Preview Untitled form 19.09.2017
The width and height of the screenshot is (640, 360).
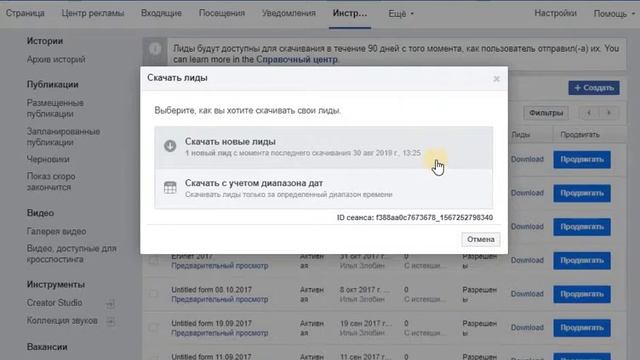[x=220, y=333]
